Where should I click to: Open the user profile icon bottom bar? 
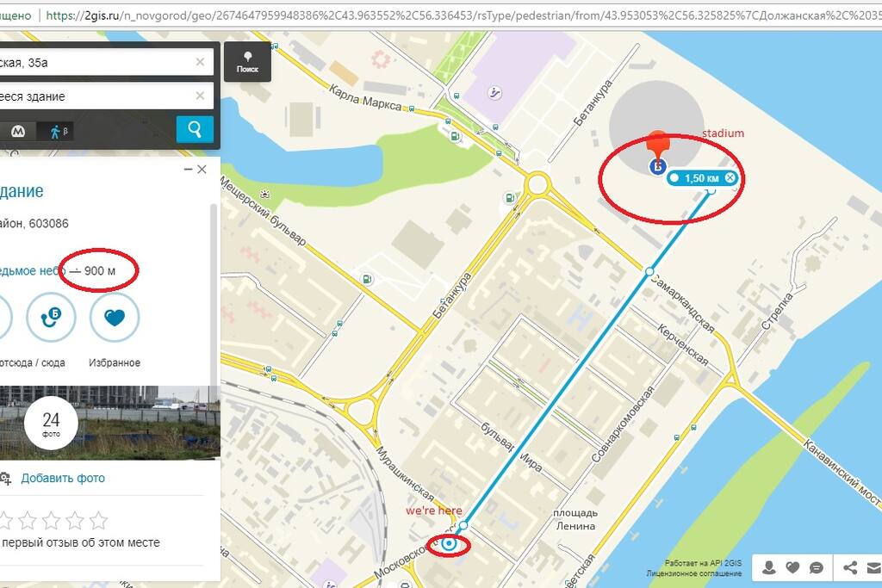point(768,567)
